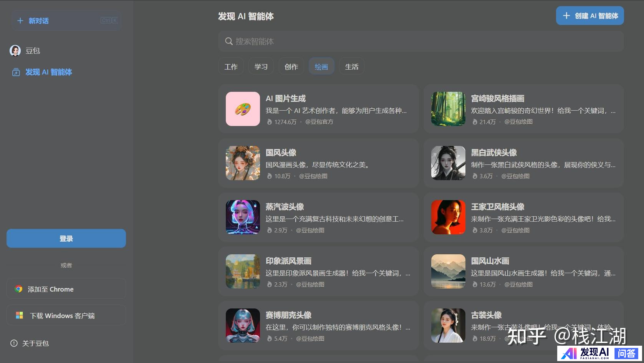Image resolution: width=644 pixels, height=363 pixels.
Task: Click 添加至 Chrome button
Action: pyautogui.click(x=66, y=289)
